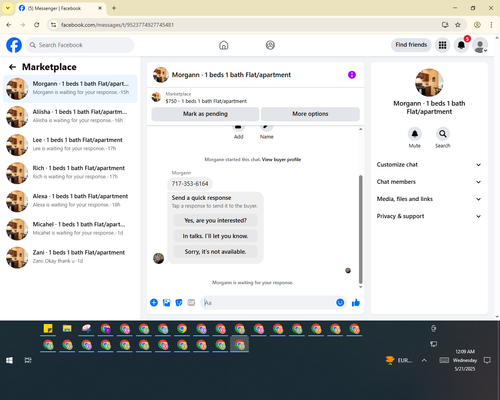
Task: Open the account profile dropdown
Action: coord(480,45)
